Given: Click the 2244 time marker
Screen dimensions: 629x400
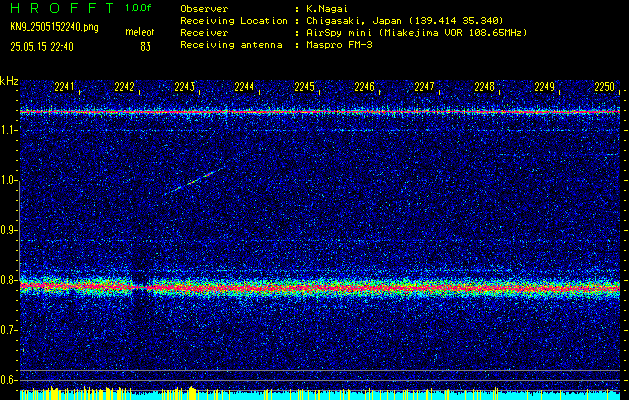Looking at the screenshot, I should [x=244, y=87].
